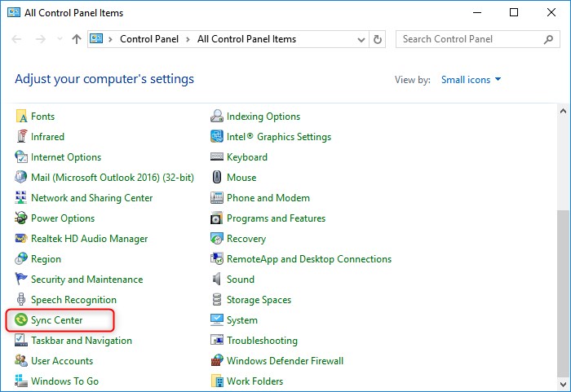Open the Sound speaker icon

click(217, 280)
